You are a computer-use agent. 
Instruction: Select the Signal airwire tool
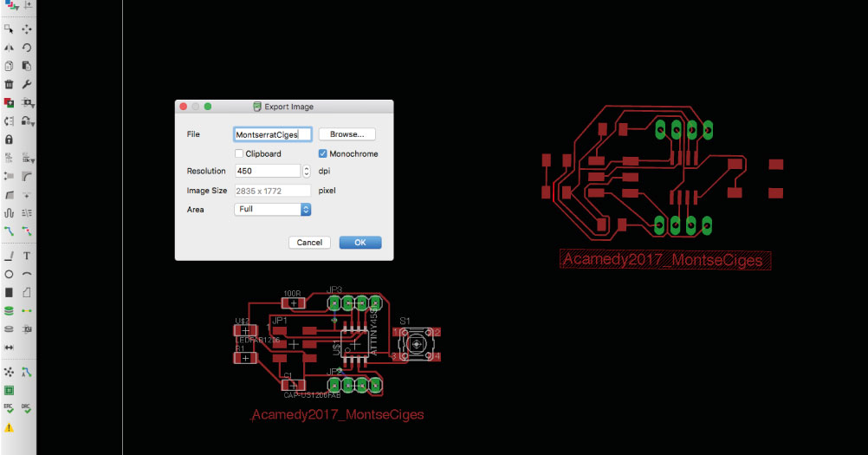click(x=27, y=310)
